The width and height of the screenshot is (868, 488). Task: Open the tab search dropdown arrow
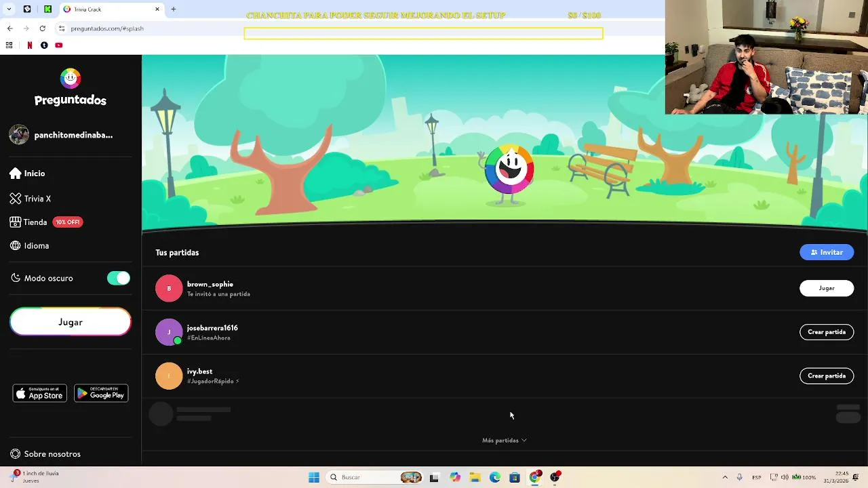[9, 9]
